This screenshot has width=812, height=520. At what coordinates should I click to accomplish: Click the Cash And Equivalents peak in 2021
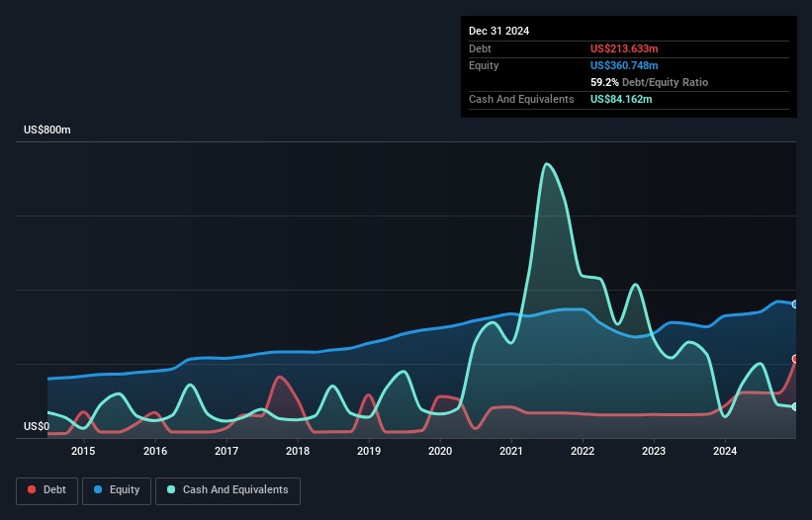(x=546, y=164)
